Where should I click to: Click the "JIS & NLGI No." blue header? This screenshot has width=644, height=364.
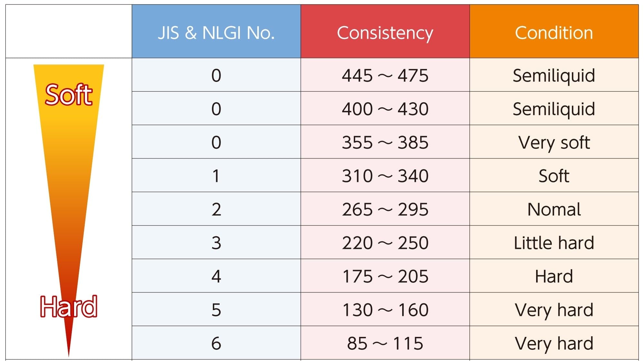[216, 33]
